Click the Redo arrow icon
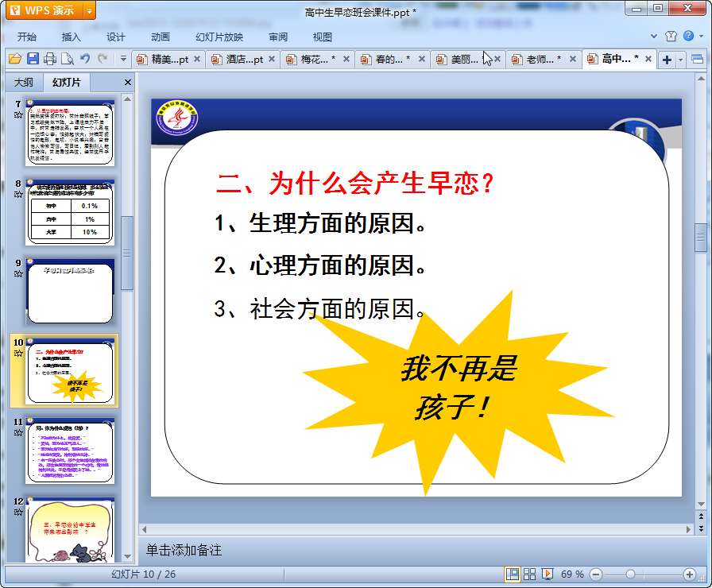The width and height of the screenshot is (712, 588). [103, 59]
